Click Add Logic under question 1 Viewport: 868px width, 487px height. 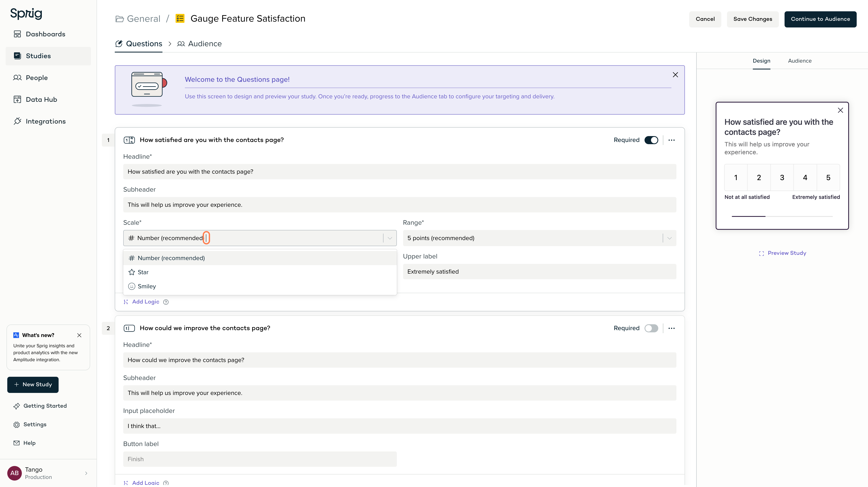tap(141, 302)
